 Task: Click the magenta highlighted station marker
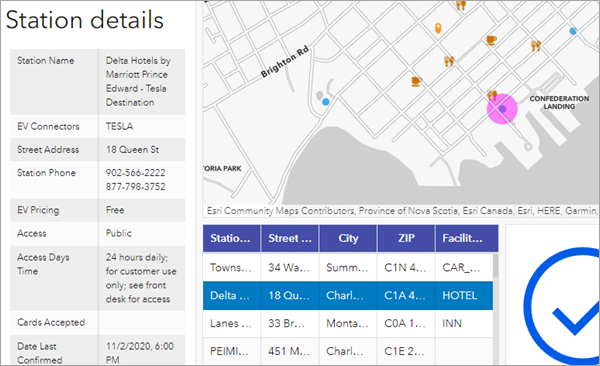coord(502,109)
